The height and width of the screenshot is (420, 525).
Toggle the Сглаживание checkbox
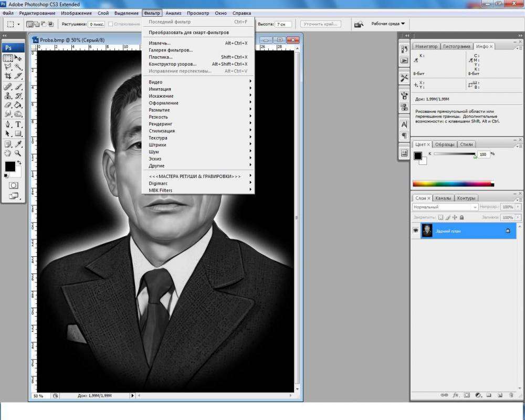110,24
